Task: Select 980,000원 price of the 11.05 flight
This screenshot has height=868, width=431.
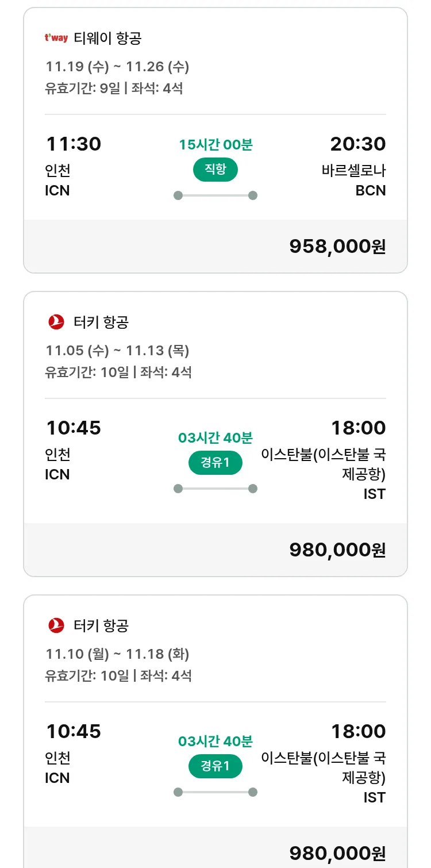Action: click(x=337, y=550)
